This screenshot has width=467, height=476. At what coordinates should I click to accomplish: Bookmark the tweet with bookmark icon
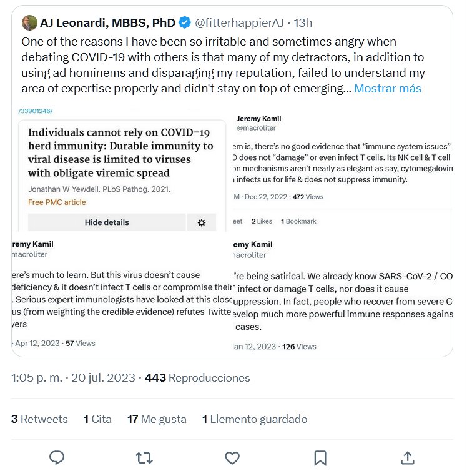[x=320, y=458]
